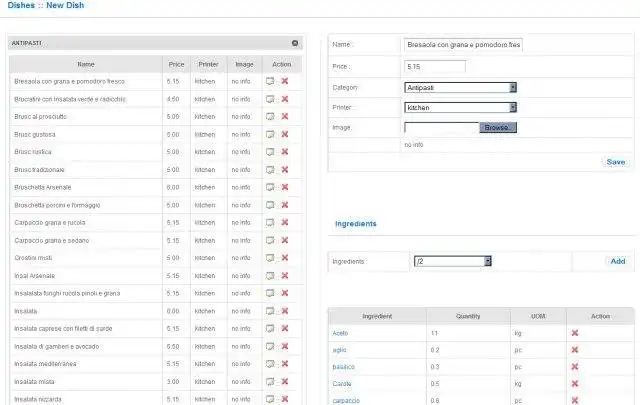Edit the Insal Arsenale dish
The height and width of the screenshot is (405, 640).
[270, 276]
